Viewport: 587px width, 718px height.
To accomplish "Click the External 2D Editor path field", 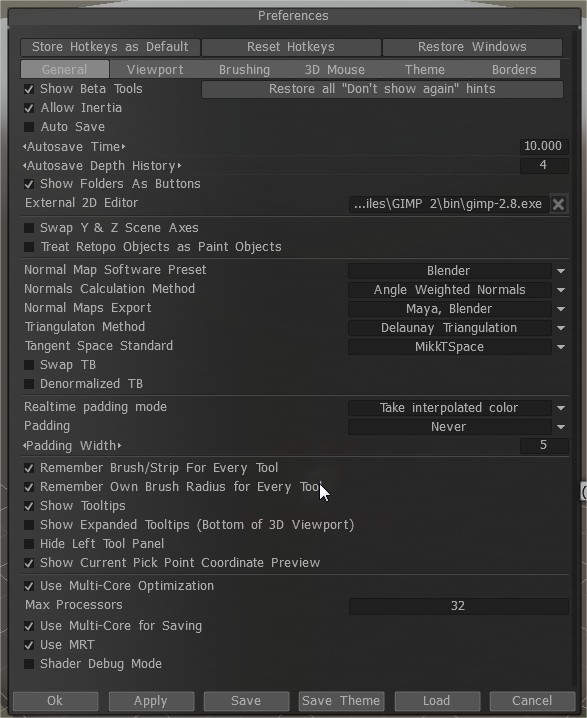I will click(x=448, y=204).
